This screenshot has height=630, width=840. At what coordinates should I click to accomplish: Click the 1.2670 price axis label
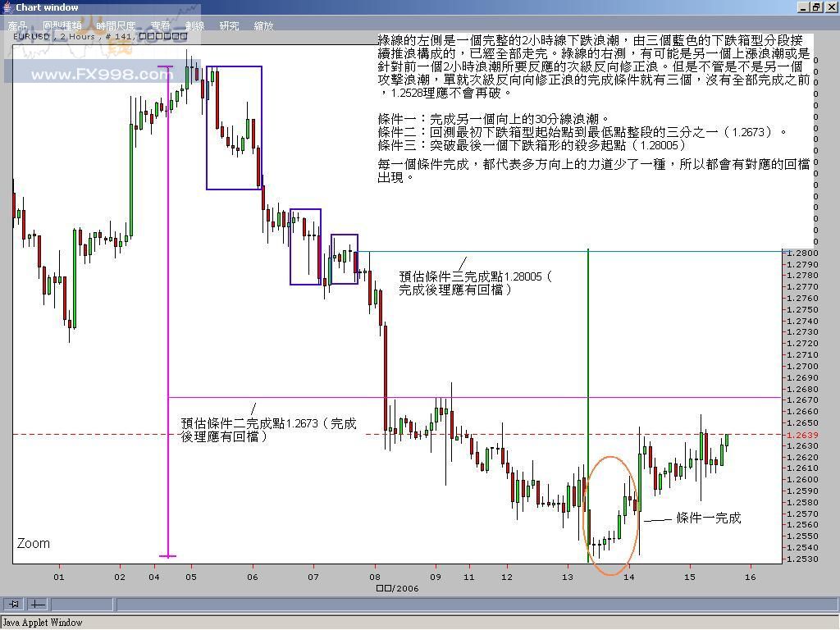tap(802, 399)
